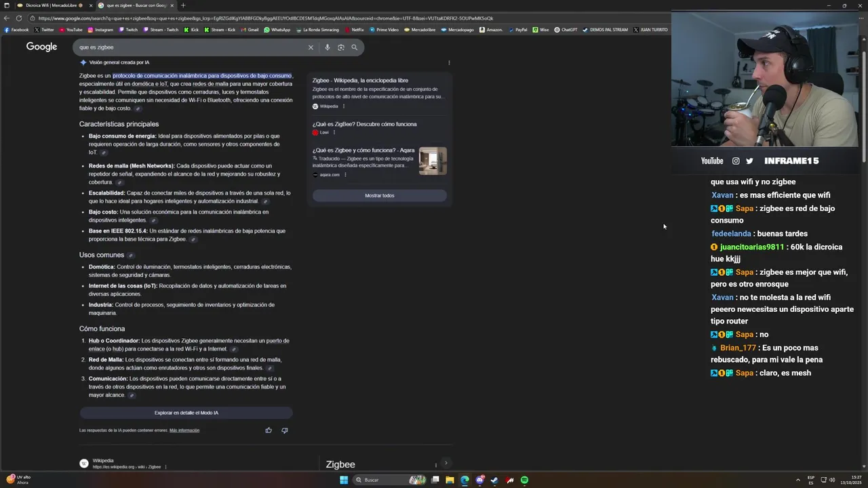The image size is (868, 488).
Task: Open three-dot menu of Wikipedia search result
Action: 165,467
